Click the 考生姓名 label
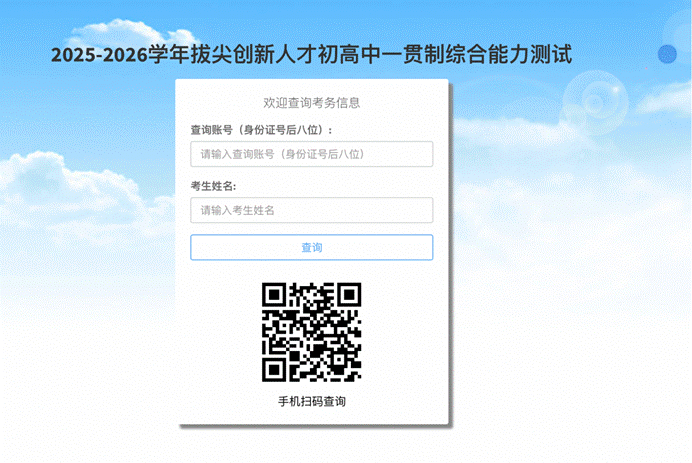The height and width of the screenshot is (463, 692). pos(213,186)
